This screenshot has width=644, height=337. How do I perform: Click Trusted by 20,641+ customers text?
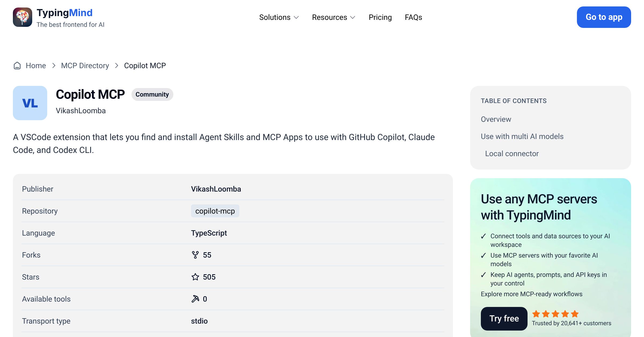click(x=572, y=323)
